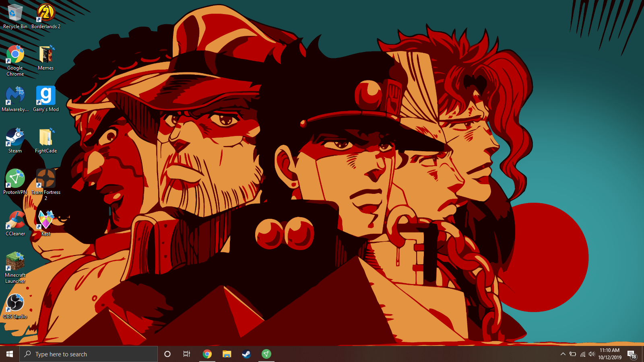
Task: Open the volume speaker tray icon
Action: pos(592,354)
